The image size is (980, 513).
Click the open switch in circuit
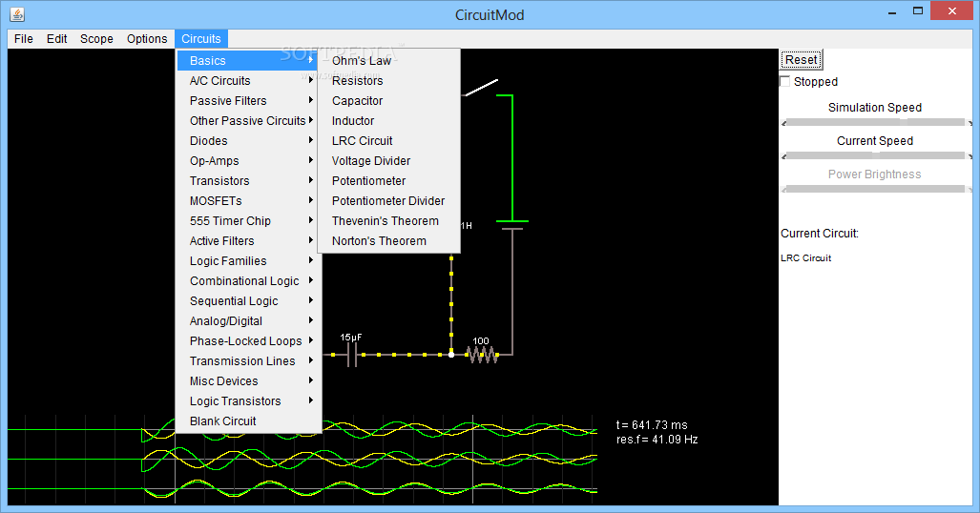coord(481,88)
